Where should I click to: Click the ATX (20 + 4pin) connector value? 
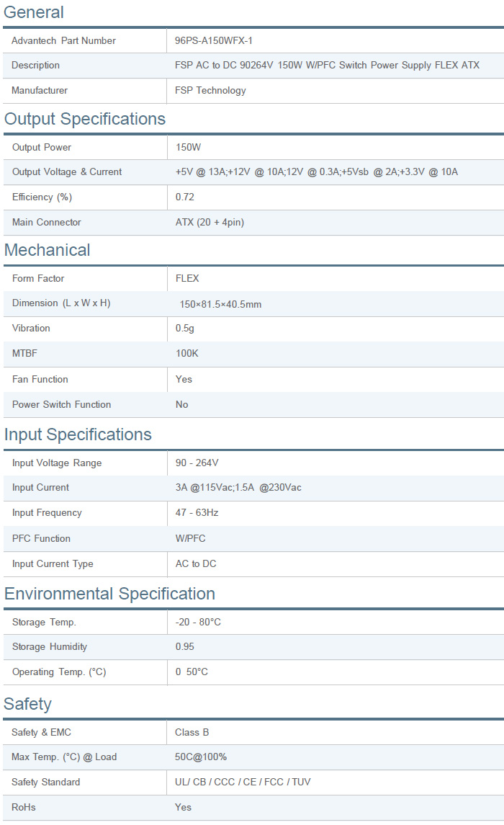pos(210,222)
